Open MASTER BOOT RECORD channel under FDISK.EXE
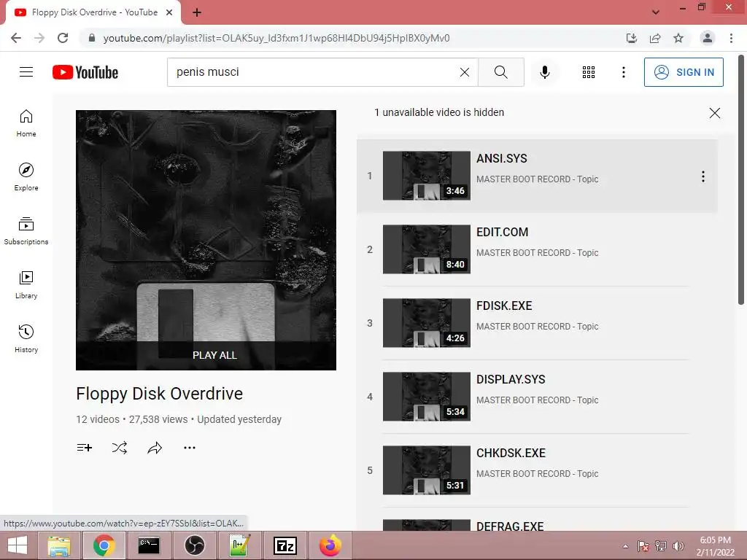The height and width of the screenshot is (560, 747). coord(538,327)
